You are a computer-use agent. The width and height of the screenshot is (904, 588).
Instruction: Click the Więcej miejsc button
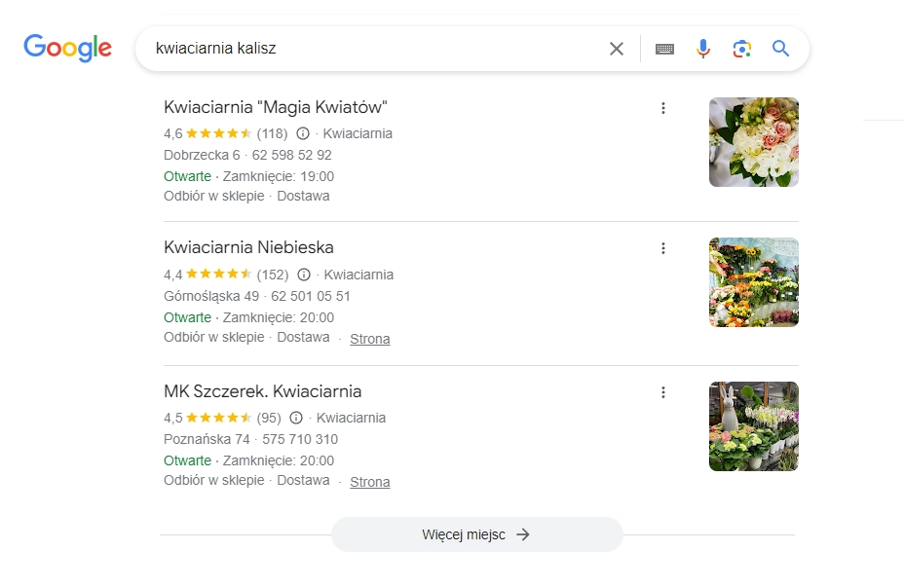coord(476,534)
